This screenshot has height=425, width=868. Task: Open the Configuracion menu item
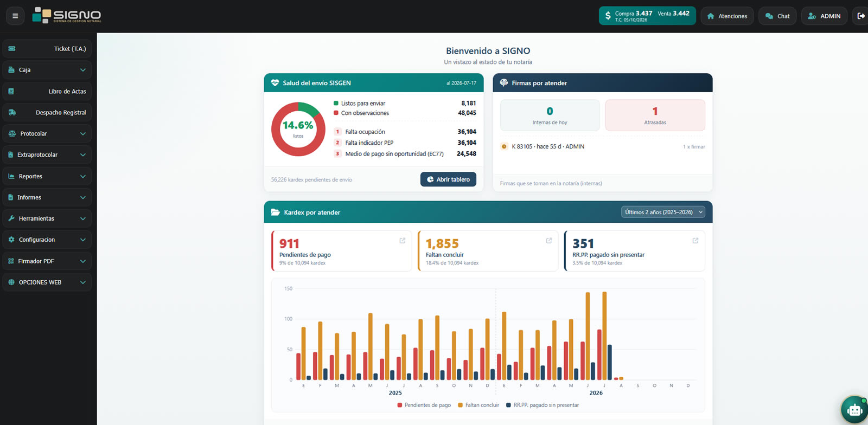[47, 240]
